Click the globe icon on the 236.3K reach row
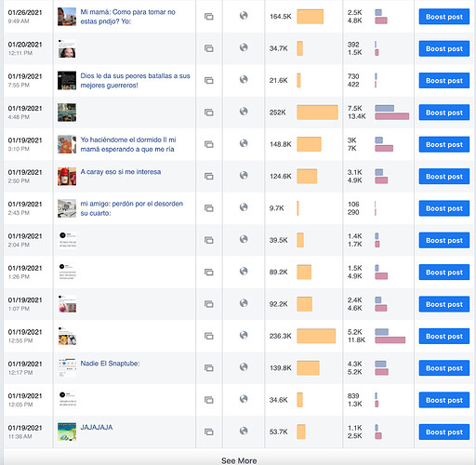Viewport: 476px width, 465px height. click(x=244, y=335)
